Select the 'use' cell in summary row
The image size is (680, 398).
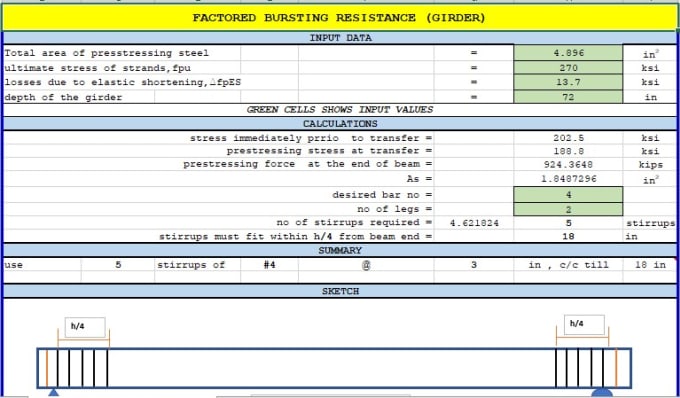click(42, 264)
